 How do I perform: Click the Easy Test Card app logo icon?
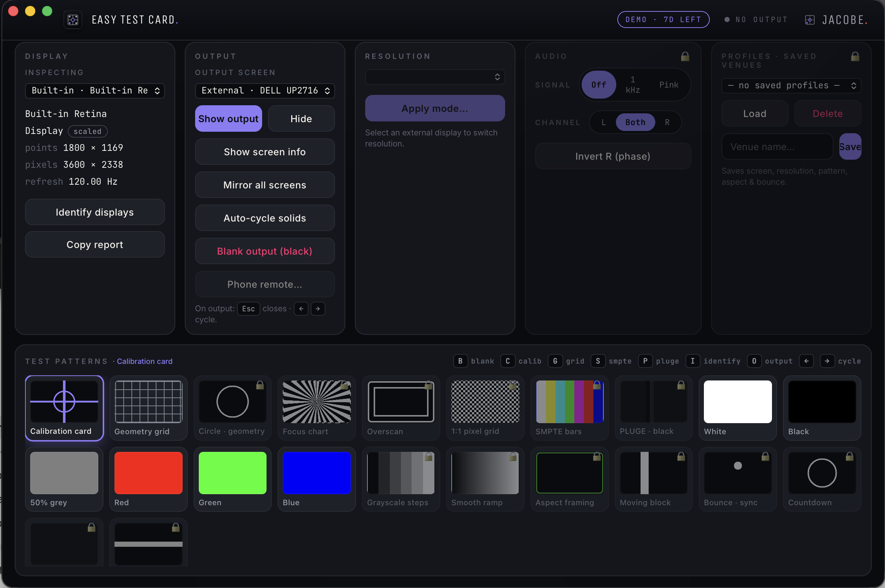click(x=73, y=20)
